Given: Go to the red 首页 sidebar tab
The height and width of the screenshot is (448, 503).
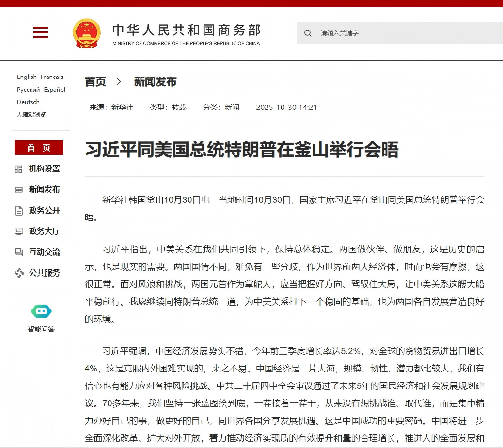Looking at the screenshot, I should tap(39, 148).
